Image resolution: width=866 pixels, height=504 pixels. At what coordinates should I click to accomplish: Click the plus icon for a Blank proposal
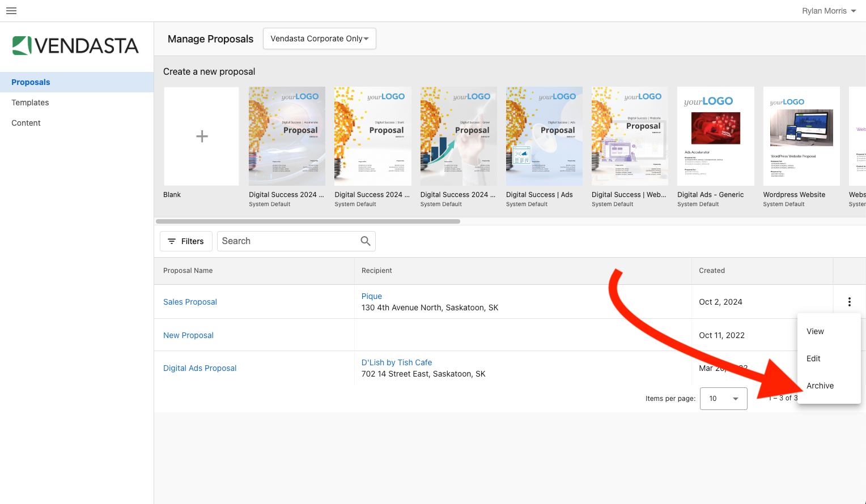point(202,136)
